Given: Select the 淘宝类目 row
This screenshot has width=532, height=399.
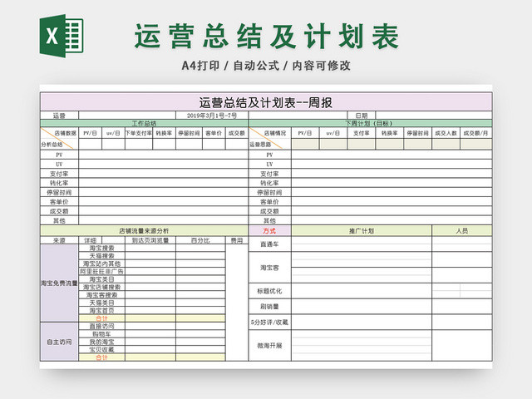Looking at the screenshot, I should click(x=101, y=279).
